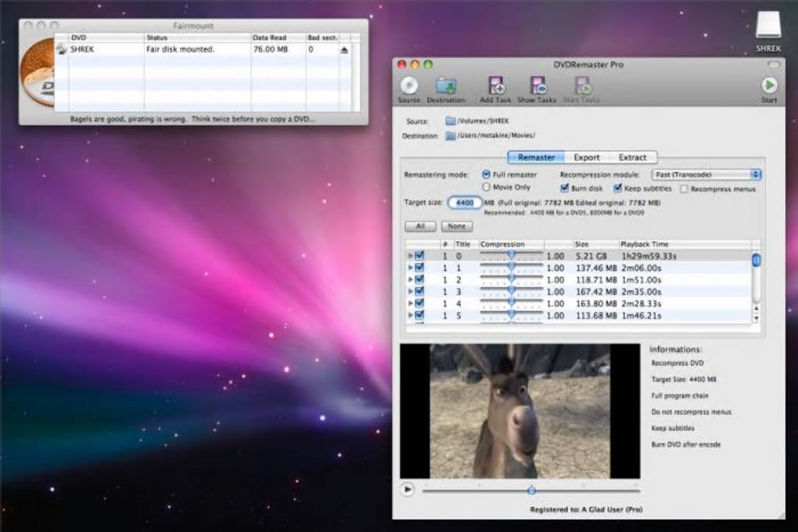Click the '1h29m59.33s' playback time

649,256
